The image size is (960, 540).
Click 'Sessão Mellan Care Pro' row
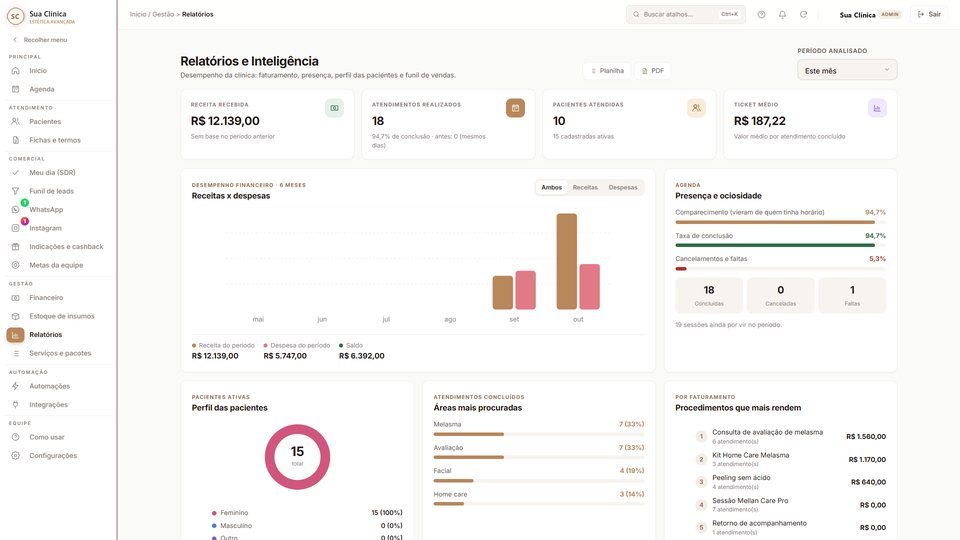tap(790, 504)
